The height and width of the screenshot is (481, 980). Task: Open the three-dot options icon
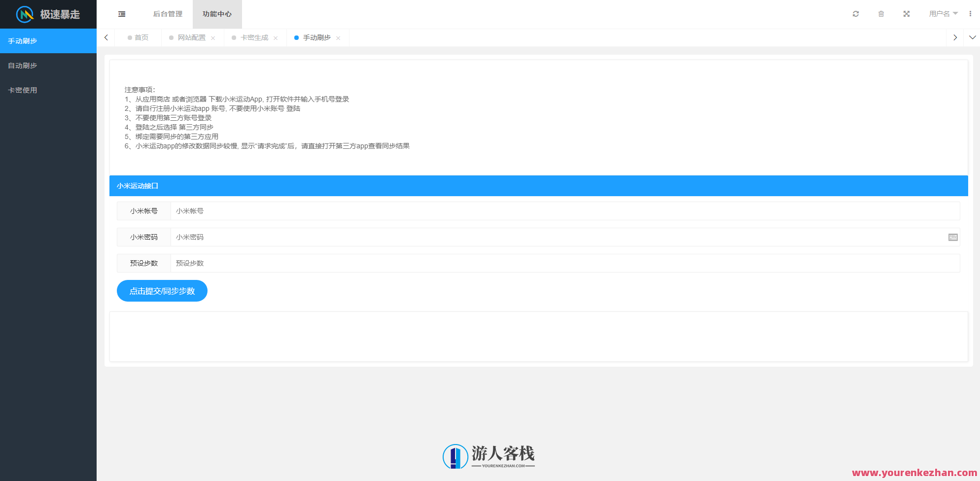click(x=970, y=14)
